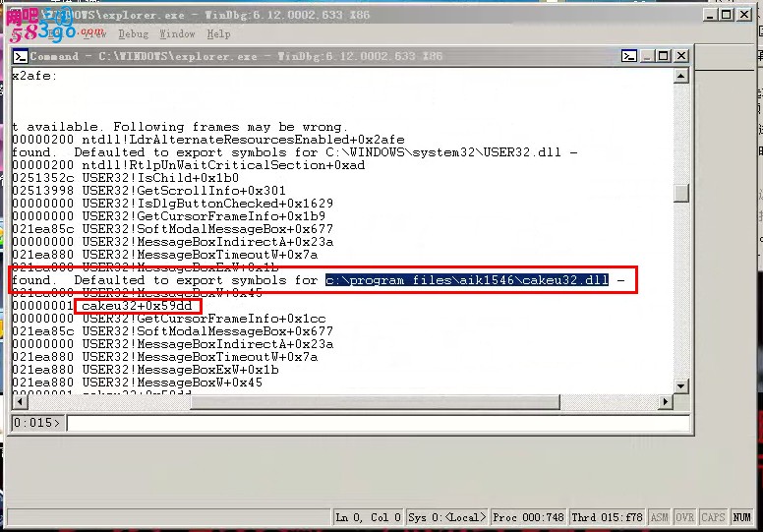Click the command toolbar icon in Command title bar
The width and height of the screenshot is (763, 532).
click(x=629, y=56)
